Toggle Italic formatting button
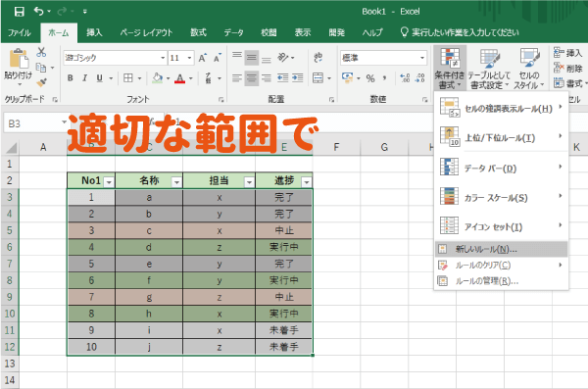The height and width of the screenshot is (389, 588). point(84,78)
